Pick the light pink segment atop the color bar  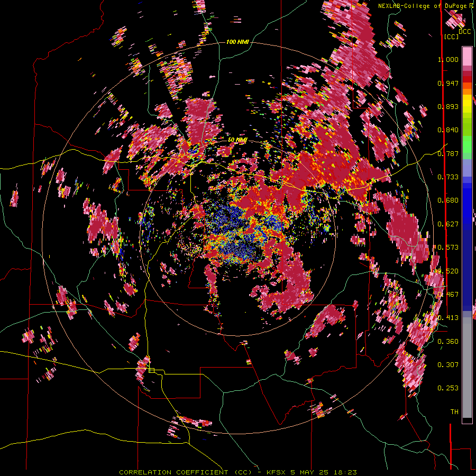tap(467, 56)
